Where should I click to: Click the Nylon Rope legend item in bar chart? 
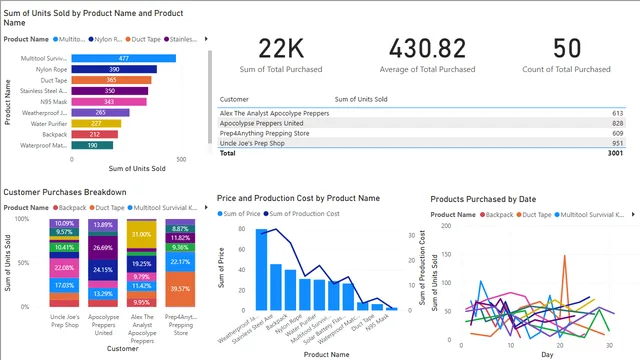[105, 39]
